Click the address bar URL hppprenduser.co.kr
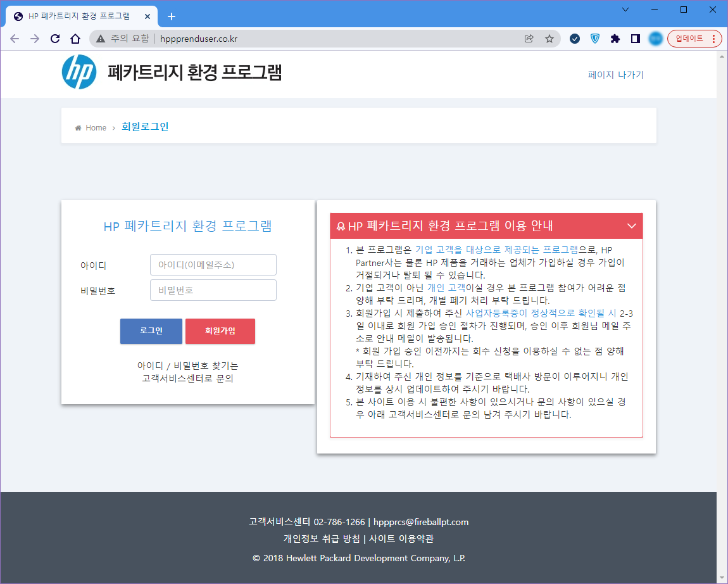This screenshot has height=584, width=728. point(199,39)
